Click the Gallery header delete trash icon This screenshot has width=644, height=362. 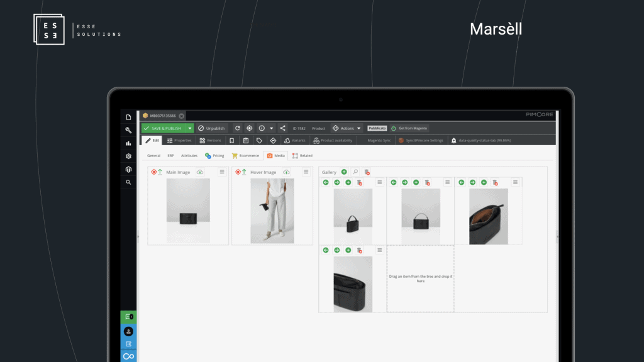367,172
